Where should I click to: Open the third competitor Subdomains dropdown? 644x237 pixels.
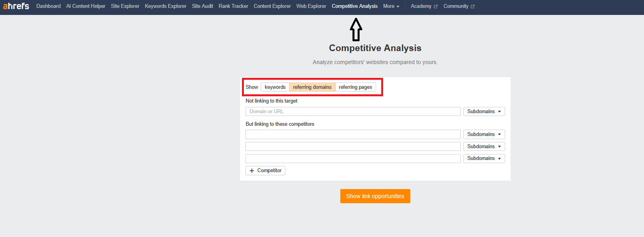coord(484,158)
